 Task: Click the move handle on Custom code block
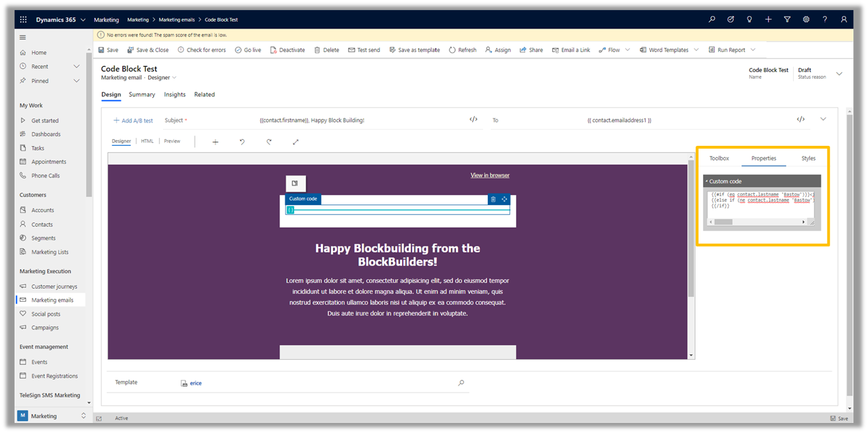point(504,199)
